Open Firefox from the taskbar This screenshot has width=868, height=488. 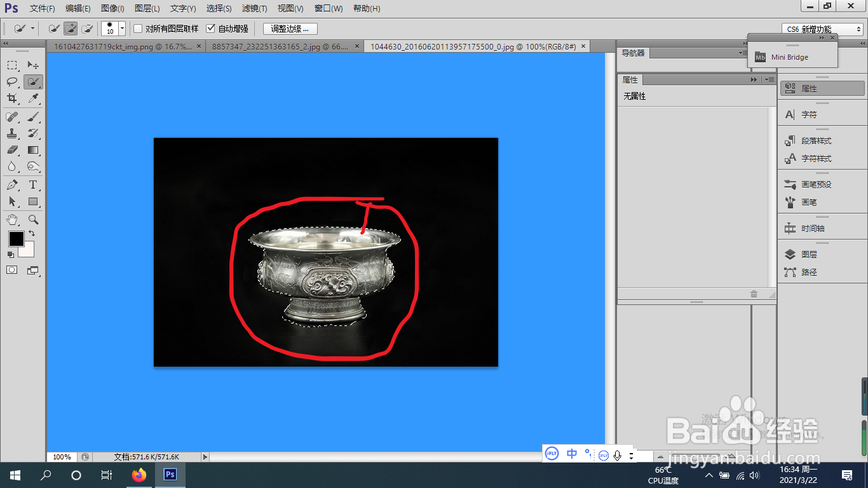[139, 475]
